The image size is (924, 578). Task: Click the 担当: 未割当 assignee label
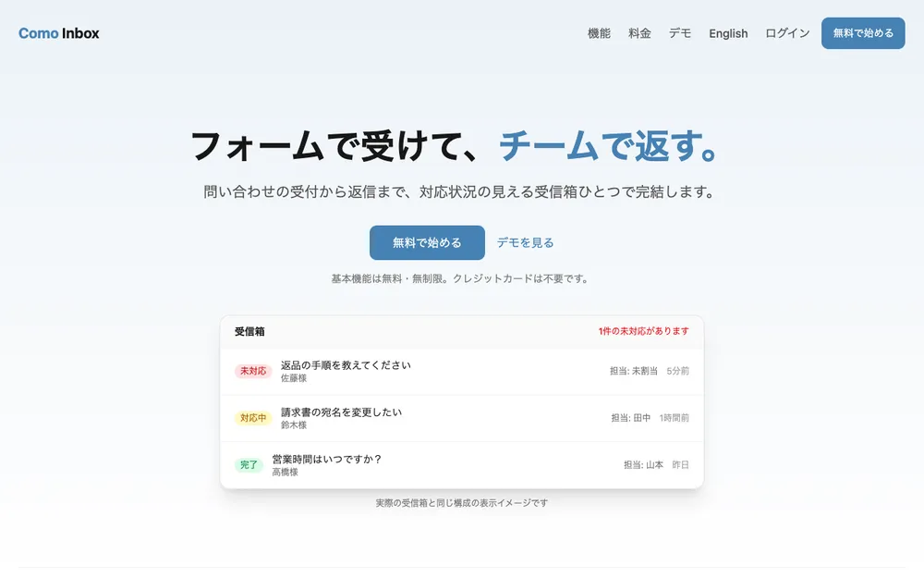(x=634, y=371)
